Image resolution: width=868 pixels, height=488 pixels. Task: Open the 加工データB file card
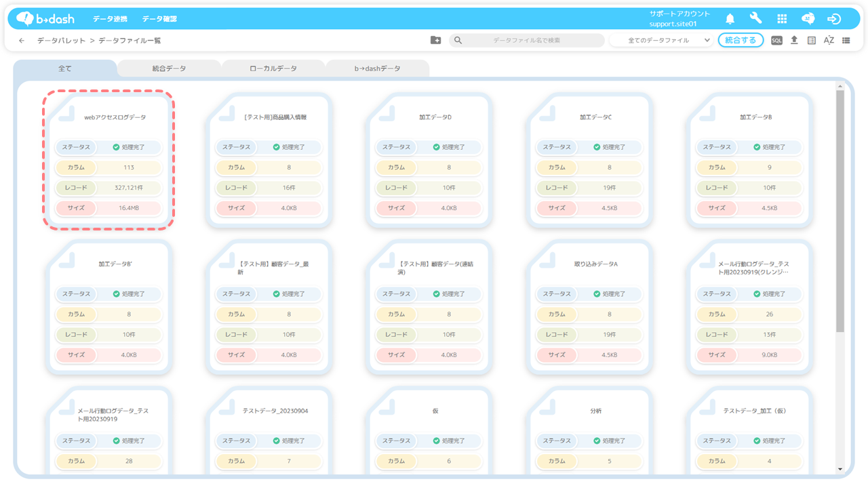(750, 159)
